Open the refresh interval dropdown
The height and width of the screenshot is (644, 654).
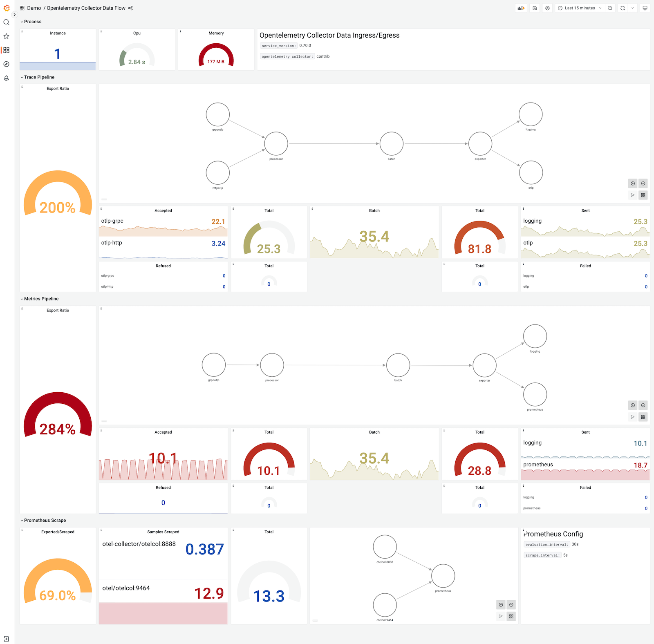633,8
